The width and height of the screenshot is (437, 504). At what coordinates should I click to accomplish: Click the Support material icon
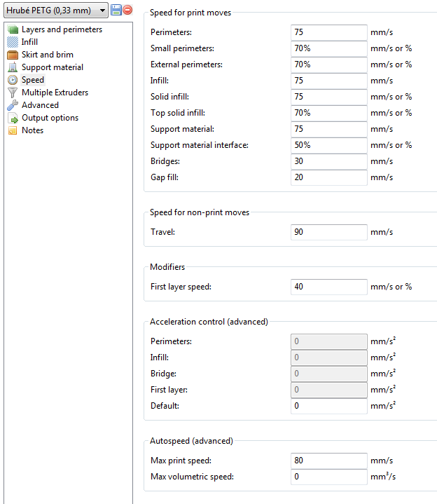click(13, 67)
